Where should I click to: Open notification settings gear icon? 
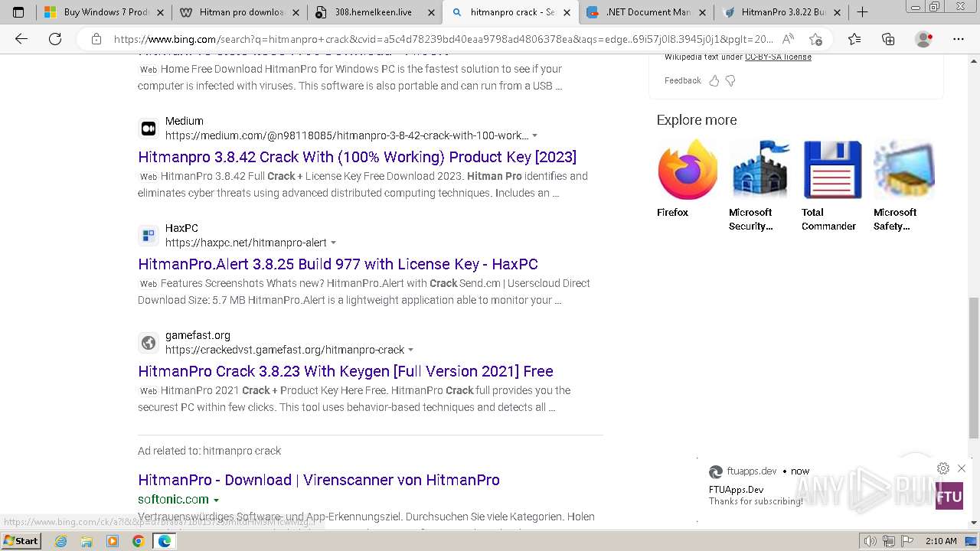pyautogui.click(x=943, y=468)
